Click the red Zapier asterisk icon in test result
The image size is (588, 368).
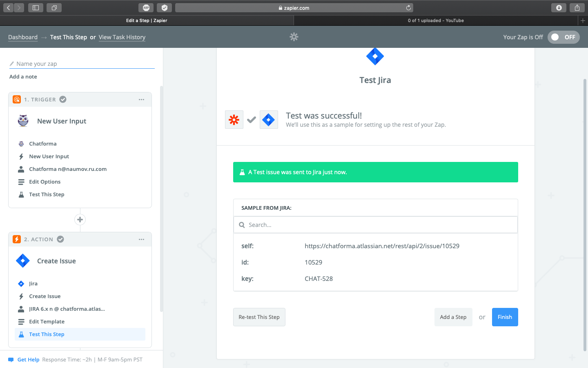(234, 120)
